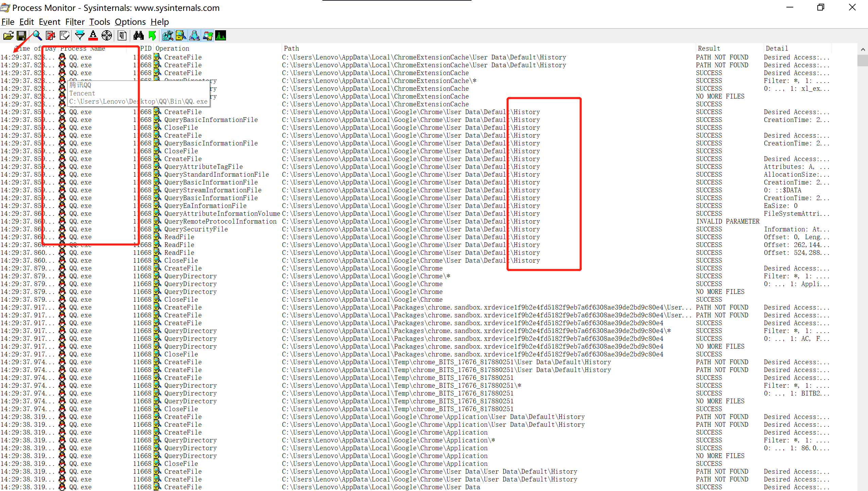
Task: Sort by the PID column header
Action: (146, 49)
